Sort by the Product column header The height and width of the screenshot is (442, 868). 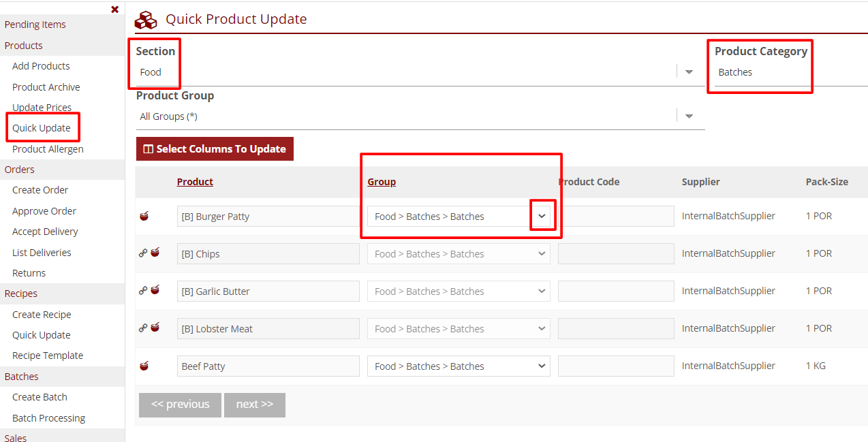pyautogui.click(x=195, y=182)
